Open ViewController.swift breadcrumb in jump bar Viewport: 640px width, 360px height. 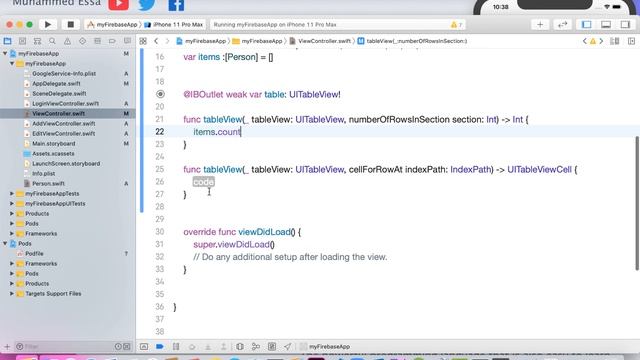(x=320, y=41)
